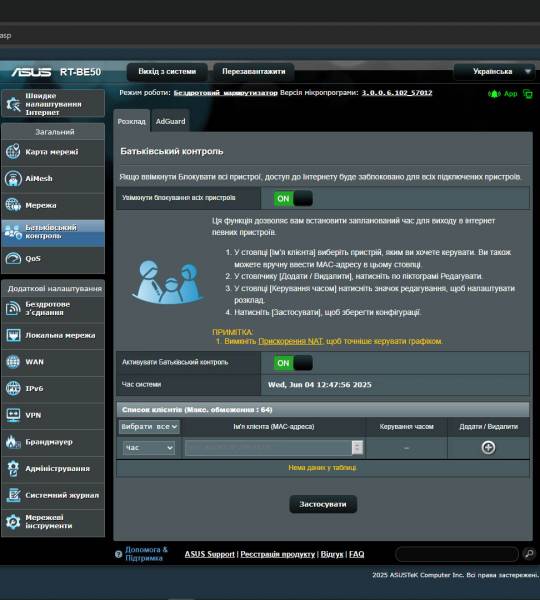Viewport: 540px width, 600px height.
Task: Click the browser address bar
Action: 270,36
